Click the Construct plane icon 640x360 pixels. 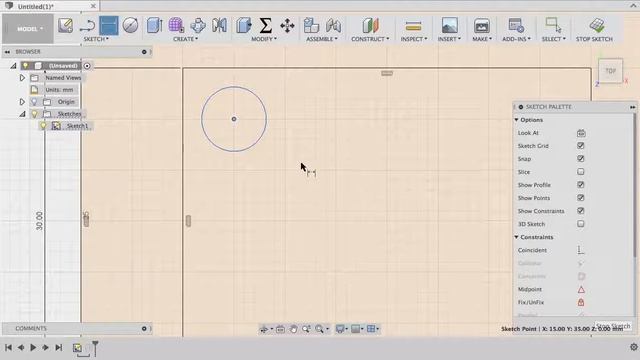point(370,25)
